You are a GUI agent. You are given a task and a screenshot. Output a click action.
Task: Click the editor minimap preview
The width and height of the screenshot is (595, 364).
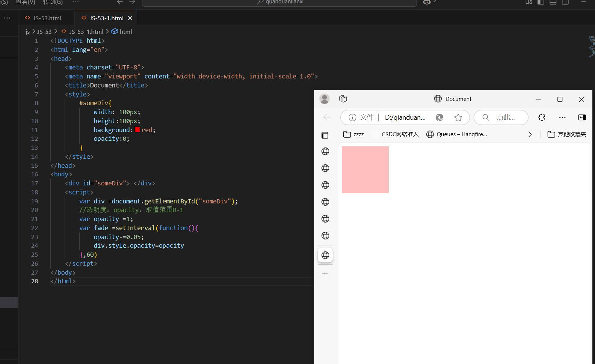592,47
